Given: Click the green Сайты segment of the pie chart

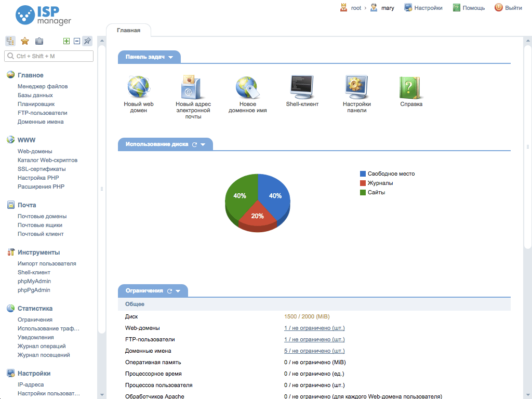Looking at the screenshot, I should pos(240,196).
